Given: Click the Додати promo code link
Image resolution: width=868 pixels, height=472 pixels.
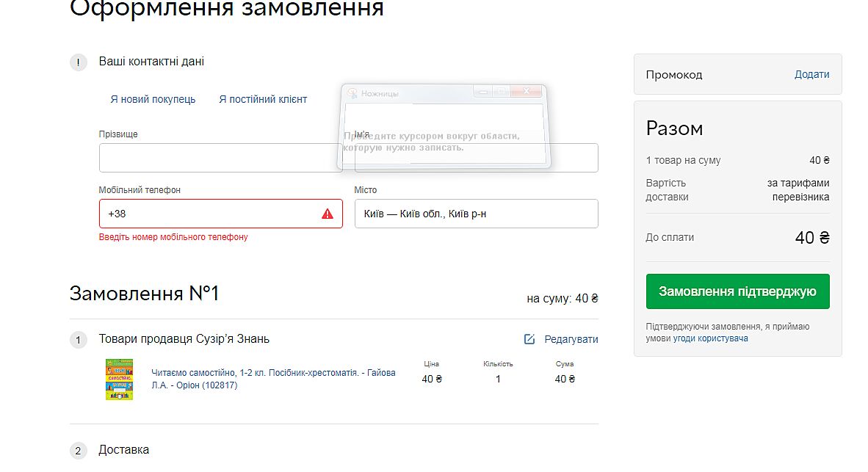Looking at the screenshot, I should click(x=811, y=74).
